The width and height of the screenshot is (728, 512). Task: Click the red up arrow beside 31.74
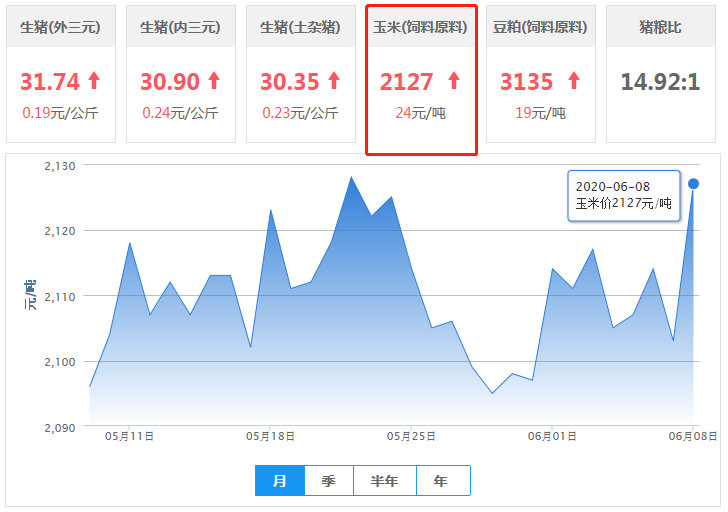tap(94, 81)
